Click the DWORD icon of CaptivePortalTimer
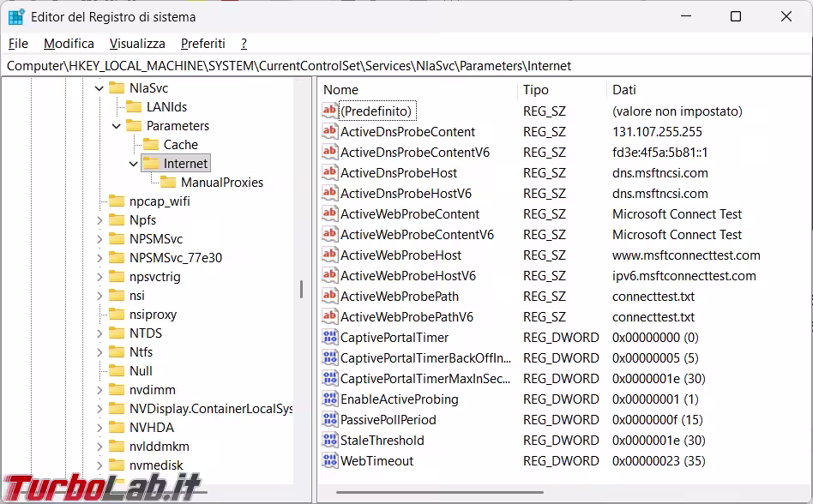 pyautogui.click(x=330, y=337)
